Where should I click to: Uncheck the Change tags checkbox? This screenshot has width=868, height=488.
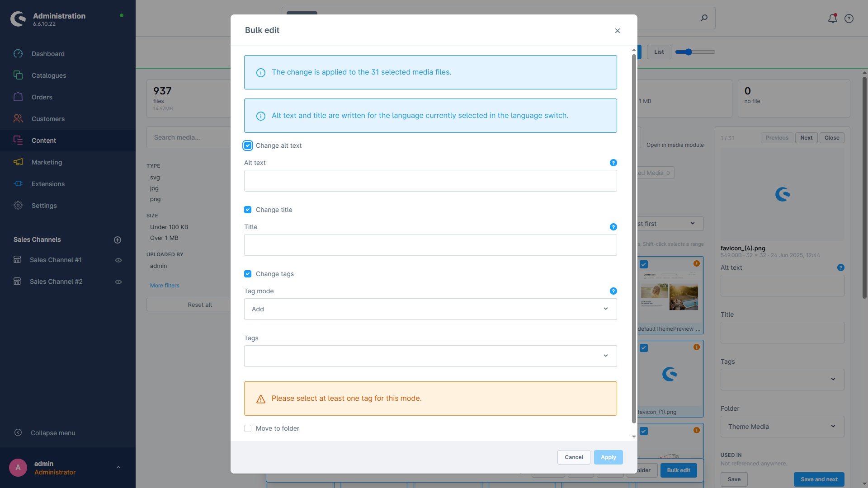click(x=248, y=274)
